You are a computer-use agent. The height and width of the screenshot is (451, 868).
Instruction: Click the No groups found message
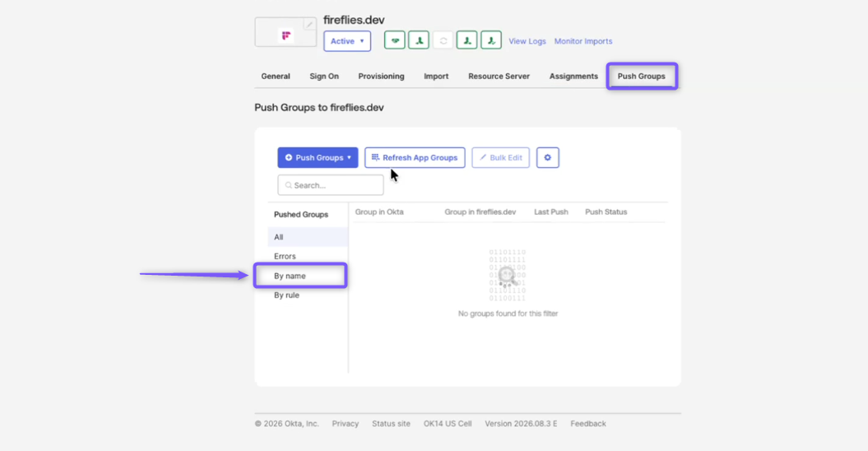coord(508,313)
